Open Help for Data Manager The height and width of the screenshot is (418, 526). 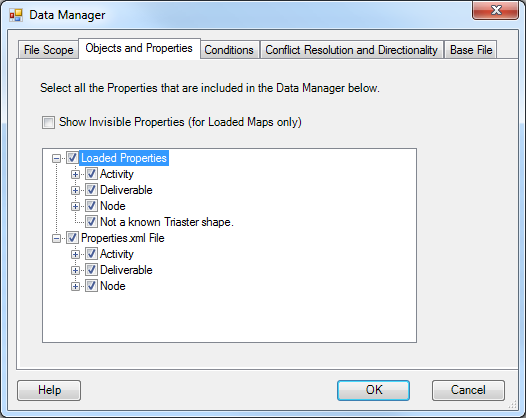point(49,390)
